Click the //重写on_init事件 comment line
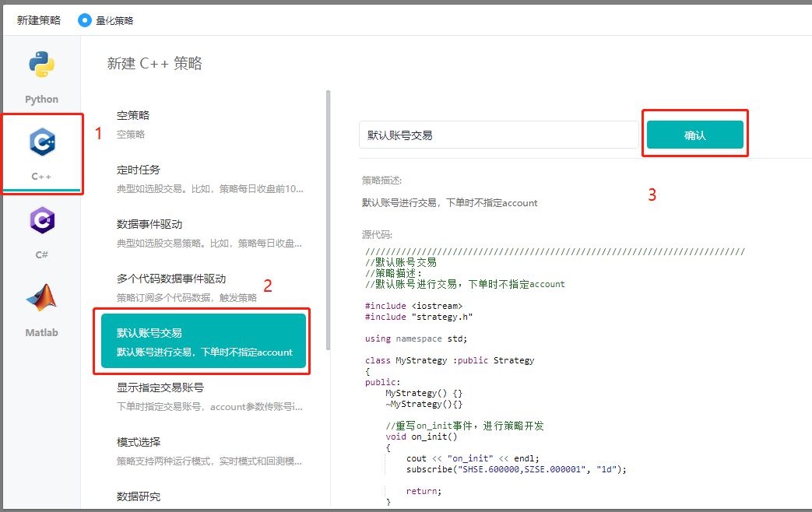This screenshot has width=812, height=512. (465, 426)
